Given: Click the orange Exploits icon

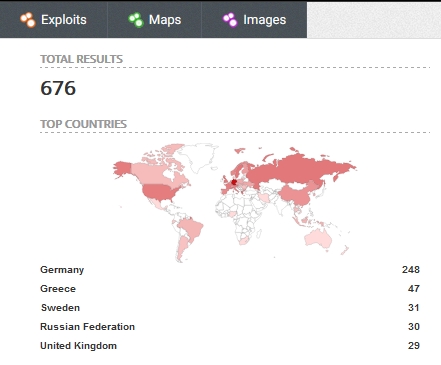Looking at the screenshot, I should tap(28, 20).
